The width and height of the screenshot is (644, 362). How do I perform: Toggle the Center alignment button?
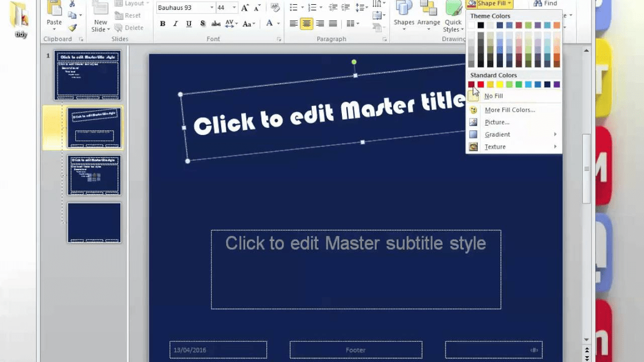306,24
